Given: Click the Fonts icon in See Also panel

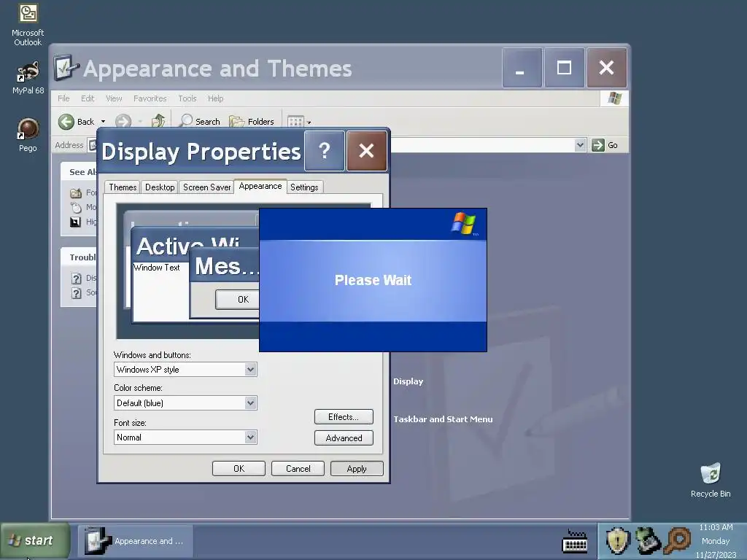Looking at the screenshot, I should tap(76, 192).
